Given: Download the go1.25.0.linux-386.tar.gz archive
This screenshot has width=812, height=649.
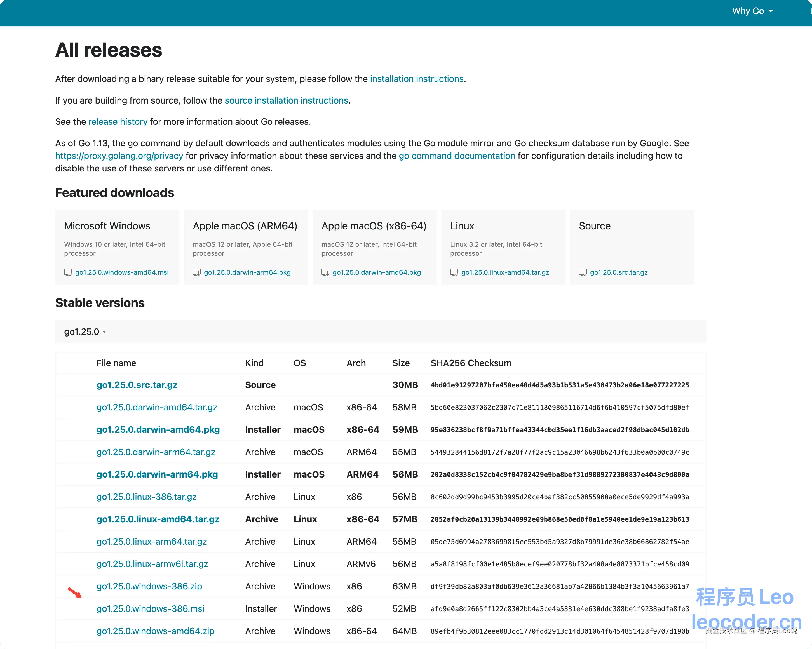Looking at the screenshot, I should (147, 497).
